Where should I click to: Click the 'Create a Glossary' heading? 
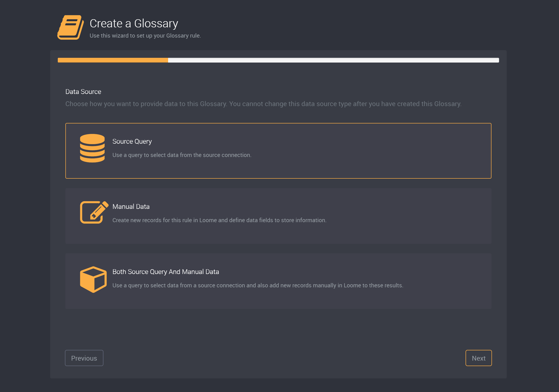[134, 23]
